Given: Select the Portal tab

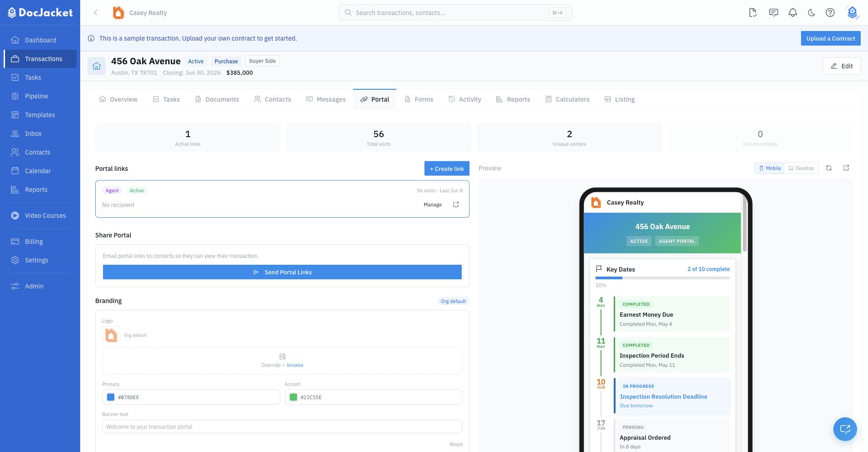Looking at the screenshot, I should [x=375, y=99].
